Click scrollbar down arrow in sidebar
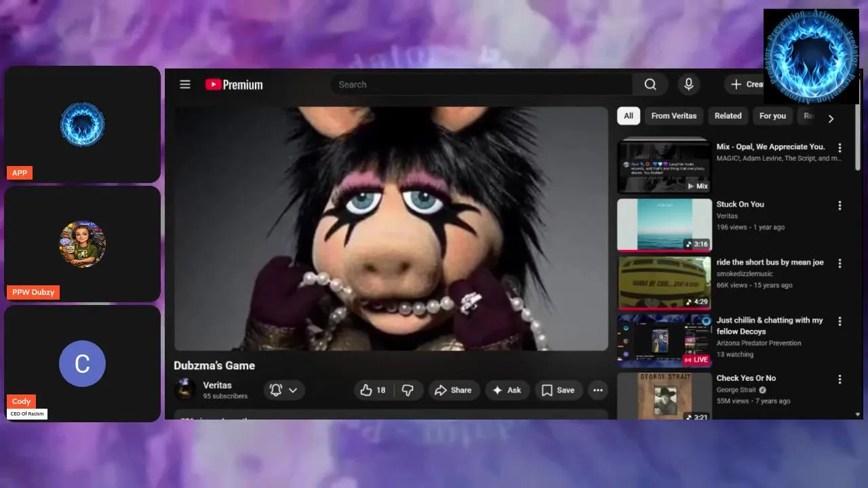 pos(857,414)
